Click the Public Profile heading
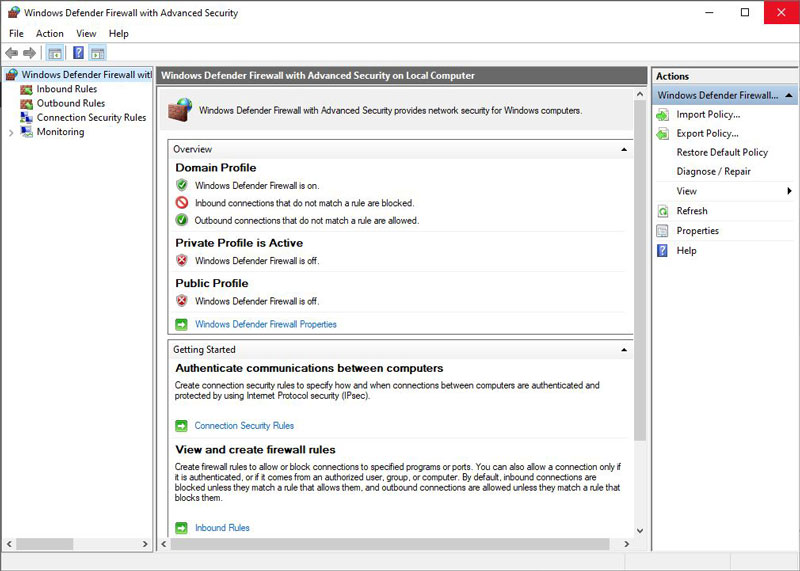This screenshot has width=800, height=571. pyautogui.click(x=212, y=283)
